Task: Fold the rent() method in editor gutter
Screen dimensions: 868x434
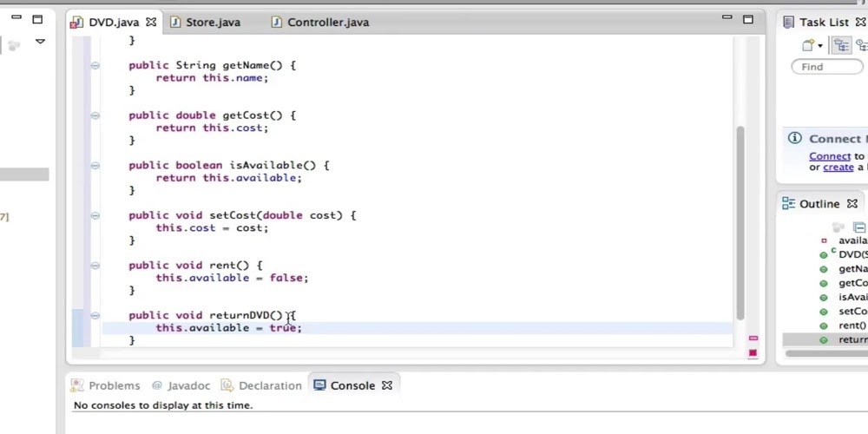Action: 95,266
